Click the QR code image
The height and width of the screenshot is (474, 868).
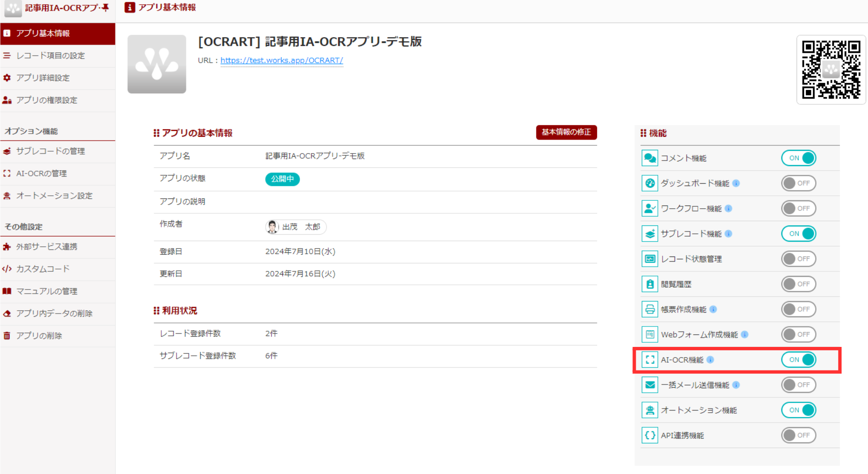click(x=831, y=70)
